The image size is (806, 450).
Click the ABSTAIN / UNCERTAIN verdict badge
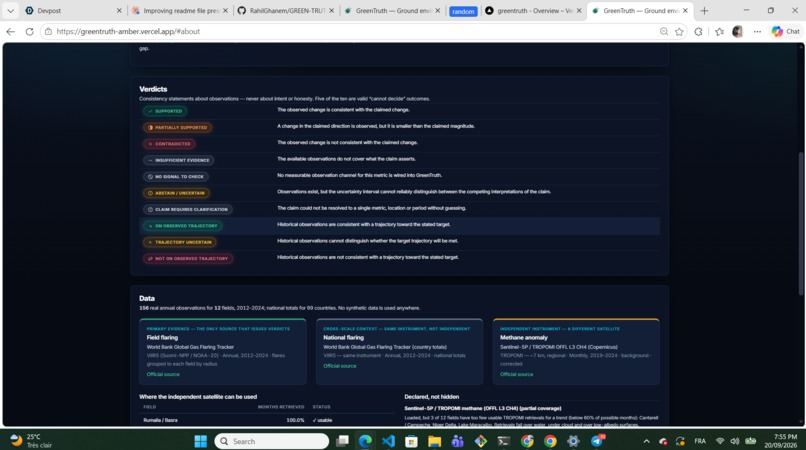click(x=176, y=193)
